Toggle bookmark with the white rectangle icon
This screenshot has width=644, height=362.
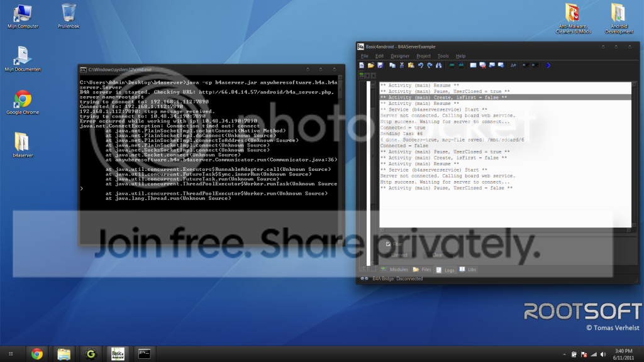coord(473,65)
